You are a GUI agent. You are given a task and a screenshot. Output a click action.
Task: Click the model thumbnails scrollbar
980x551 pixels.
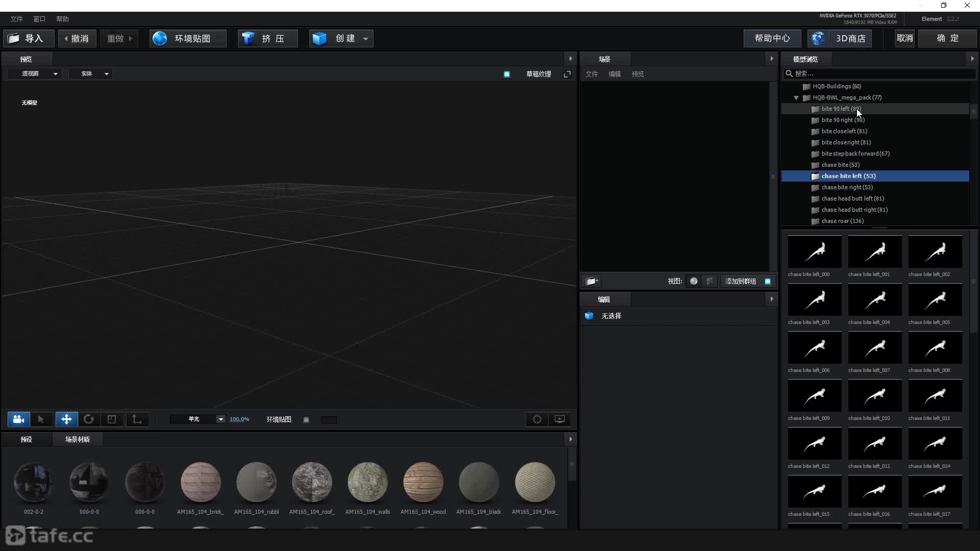point(973,282)
